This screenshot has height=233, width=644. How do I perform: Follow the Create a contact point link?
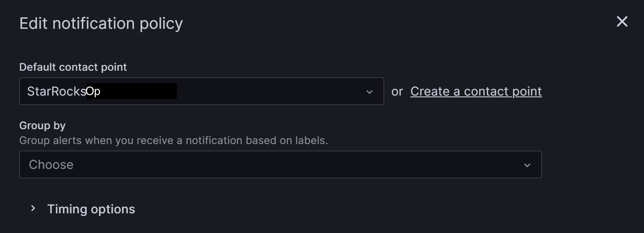(x=476, y=91)
